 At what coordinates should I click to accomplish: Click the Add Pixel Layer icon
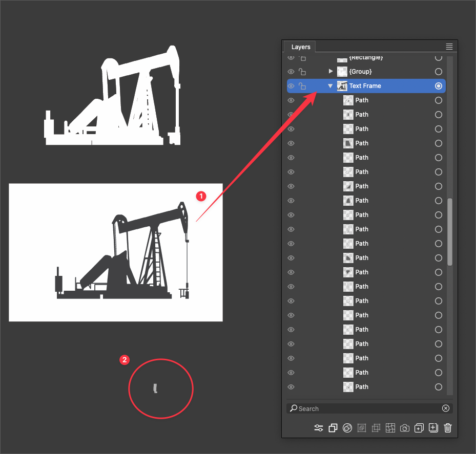[x=419, y=428]
